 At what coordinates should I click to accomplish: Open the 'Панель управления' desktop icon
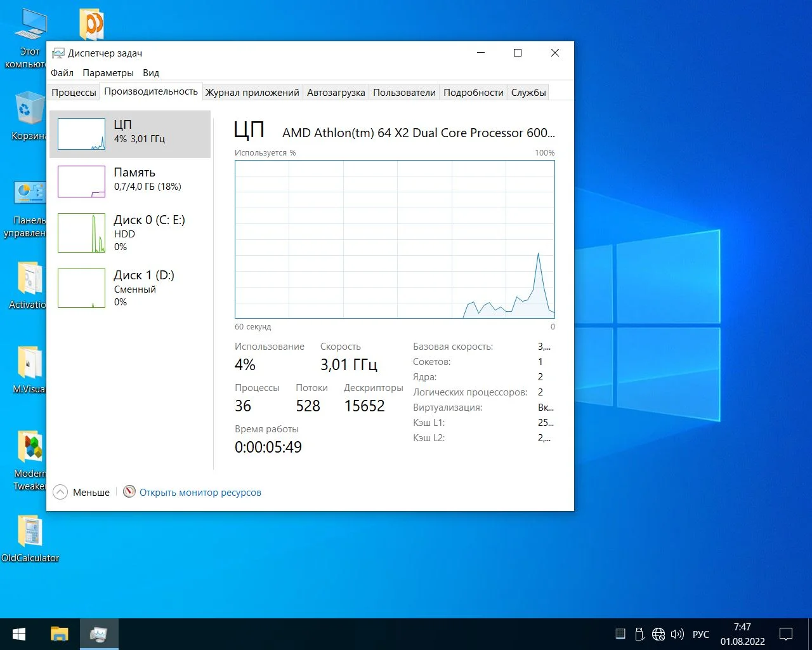click(30, 209)
